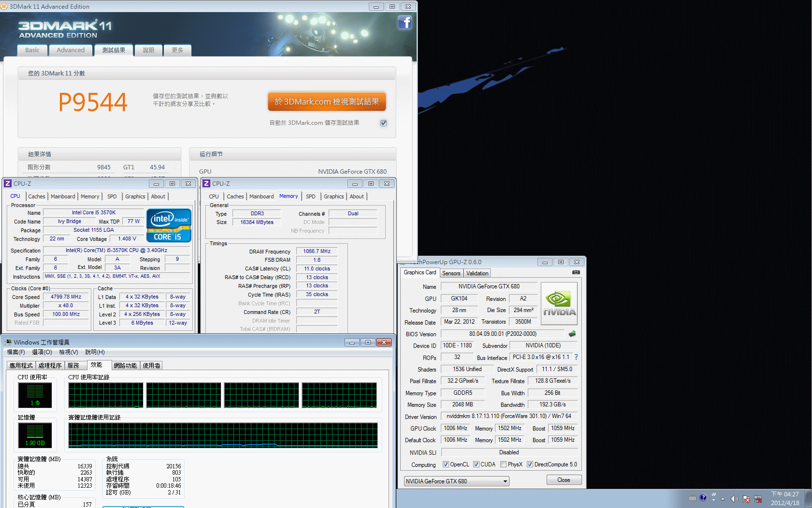This screenshot has height=508, width=812.
Task: Toggle auto-save results on 3DMark.com checkbox
Action: 383,123
